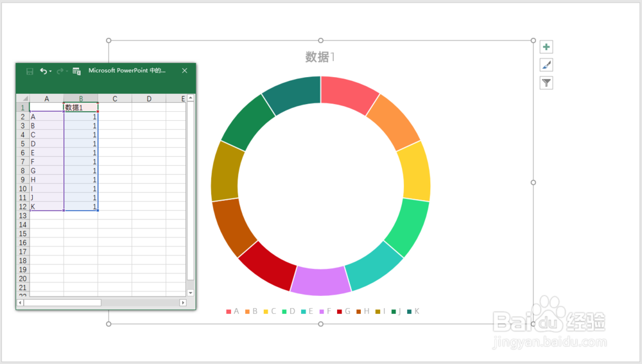Click cell A6 containing letter E
Image resolution: width=642 pixels, height=364 pixels.
[47, 153]
